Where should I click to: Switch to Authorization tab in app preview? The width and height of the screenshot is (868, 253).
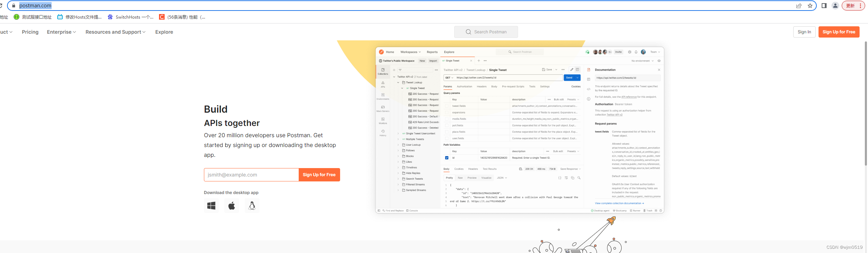click(x=464, y=86)
